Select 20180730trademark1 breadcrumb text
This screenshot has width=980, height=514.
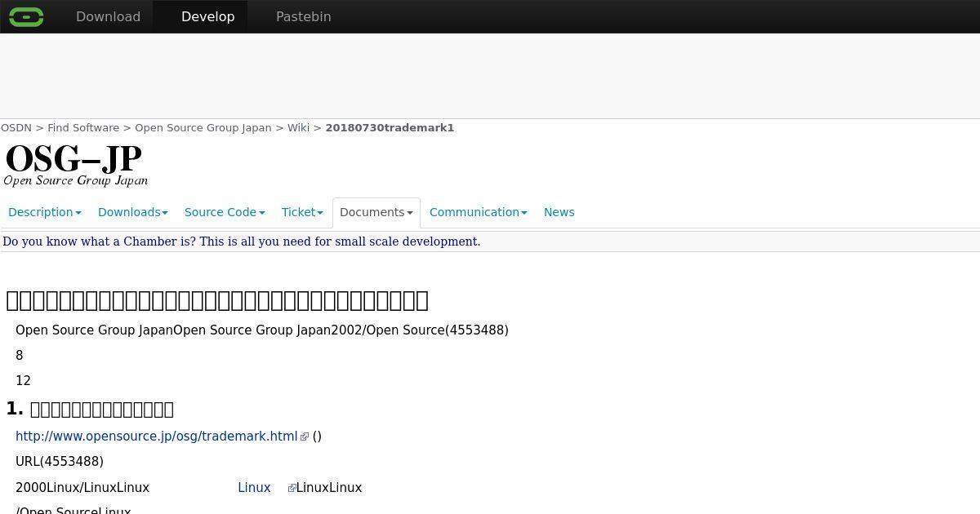coord(390,128)
